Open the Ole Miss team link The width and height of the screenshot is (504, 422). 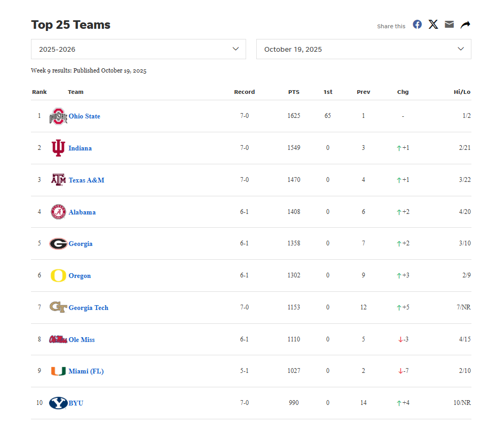(82, 339)
